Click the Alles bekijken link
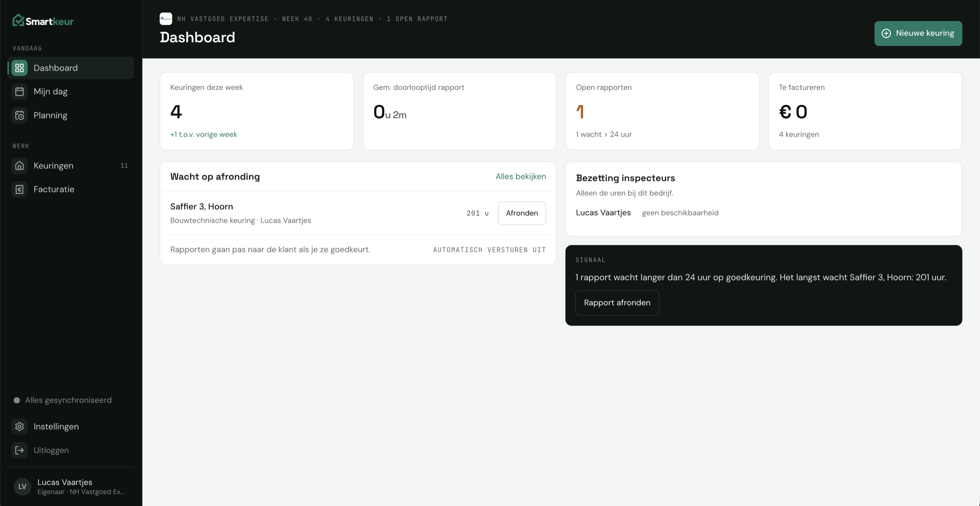Image resolution: width=980 pixels, height=506 pixels. point(521,176)
